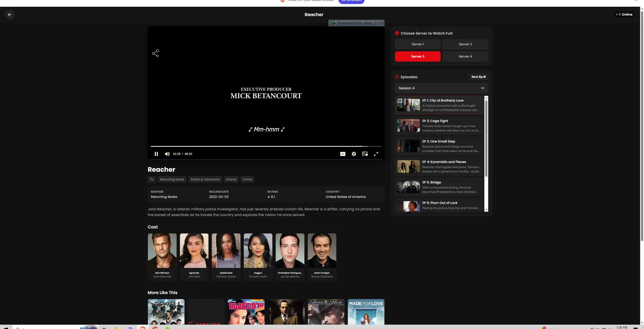Click the Crime genre tag

tap(247, 180)
